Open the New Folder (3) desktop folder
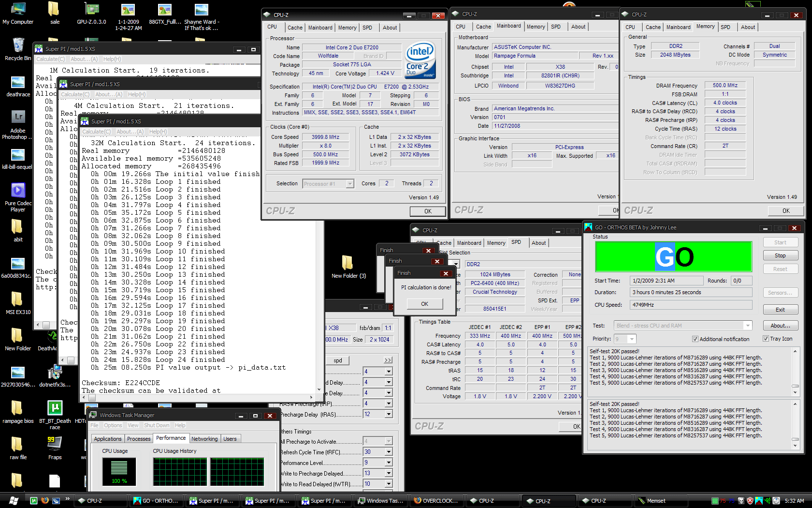Screen dimensions: 812x508 tap(348, 263)
